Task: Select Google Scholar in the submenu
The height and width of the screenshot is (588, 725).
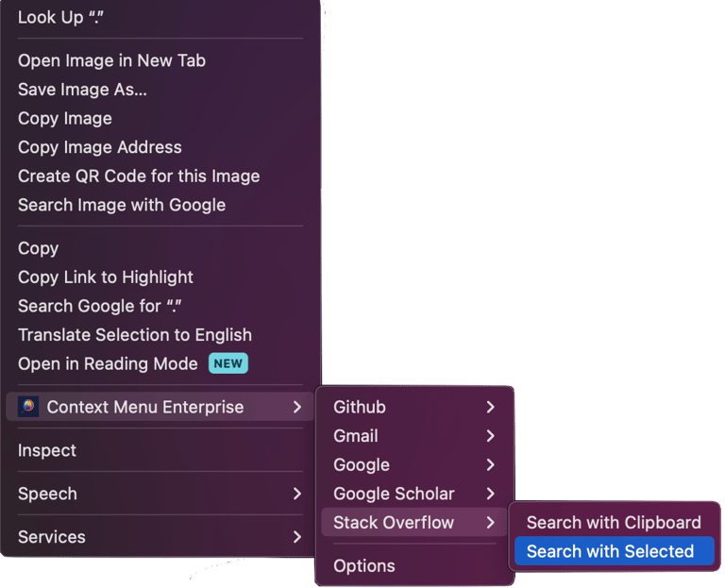Action: [x=414, y=495]
